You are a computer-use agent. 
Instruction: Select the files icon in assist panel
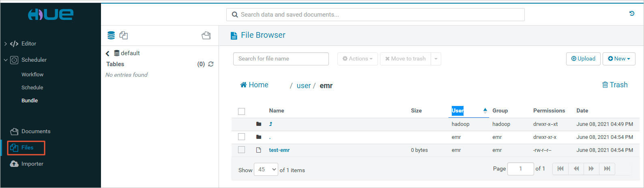[124, 35]
